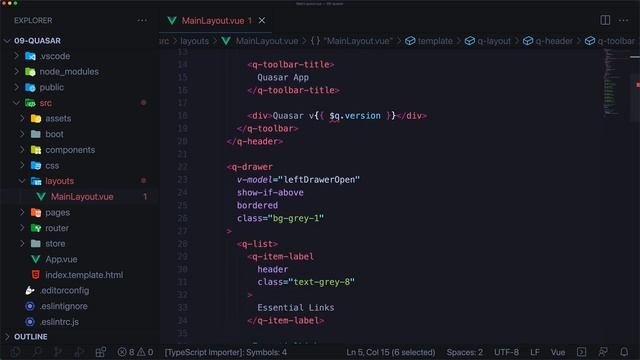The image size is (640, 360).
Task: Click the "Quasar App" title text
Action: [283, 77]
